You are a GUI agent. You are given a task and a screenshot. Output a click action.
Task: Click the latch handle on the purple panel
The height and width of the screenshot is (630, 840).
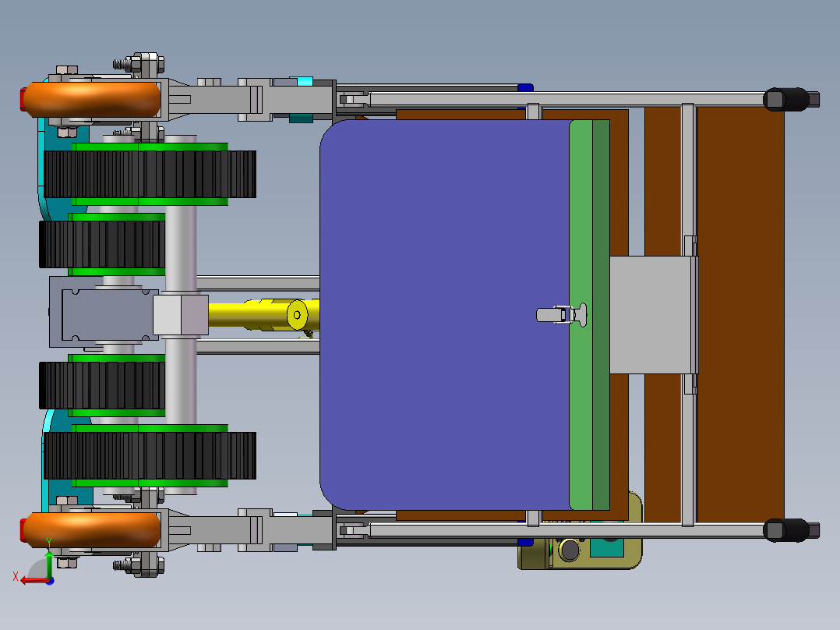point(561,315)
